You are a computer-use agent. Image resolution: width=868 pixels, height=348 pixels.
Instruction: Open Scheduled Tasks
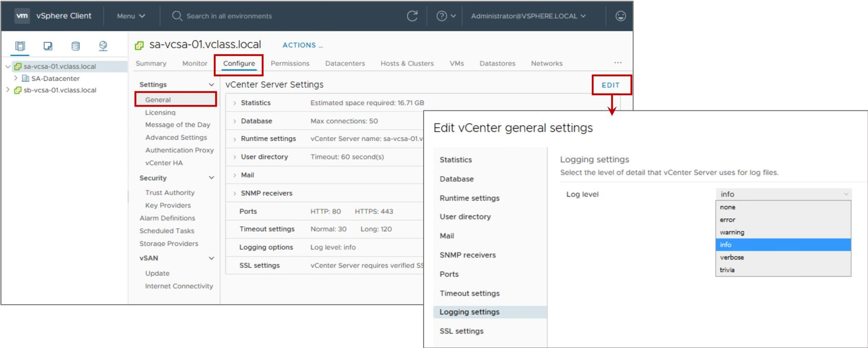point(167,230)
